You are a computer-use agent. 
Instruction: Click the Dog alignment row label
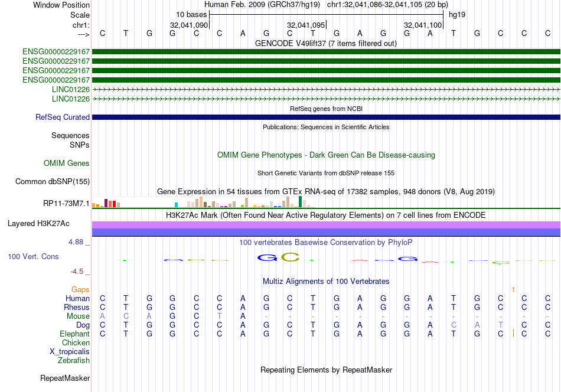(x=83, y=325)
